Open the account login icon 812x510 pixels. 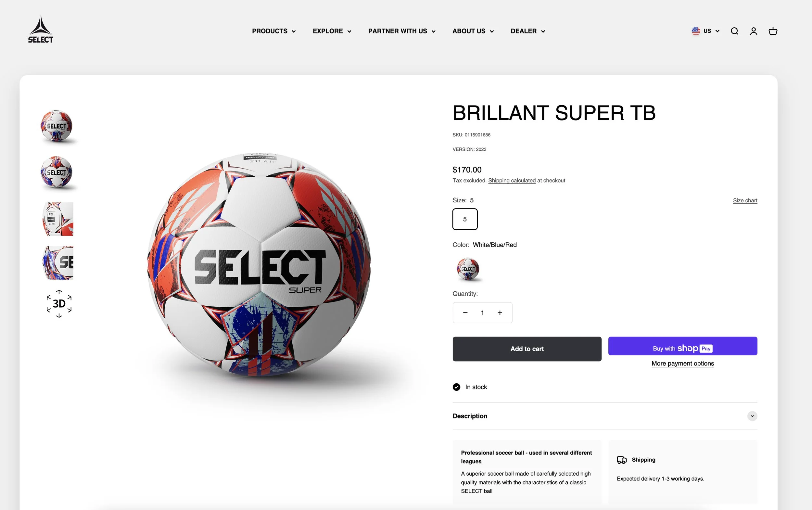point(754,31)
